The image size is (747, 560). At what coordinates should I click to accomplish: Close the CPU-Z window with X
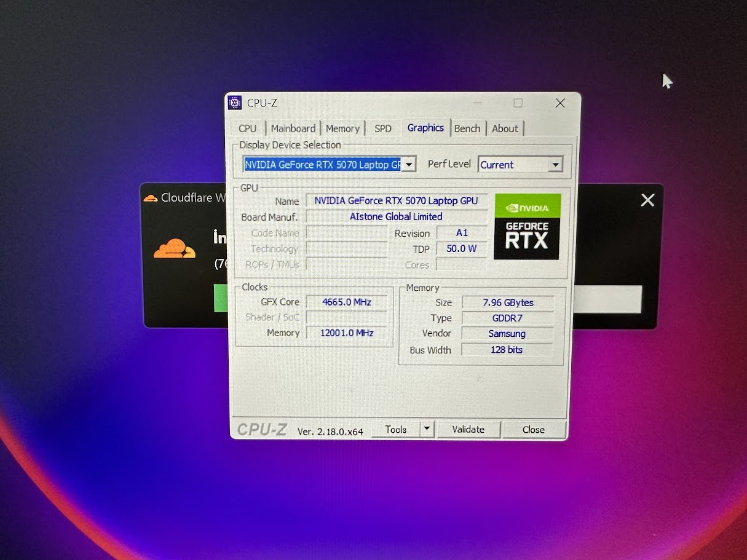point(559,103)
